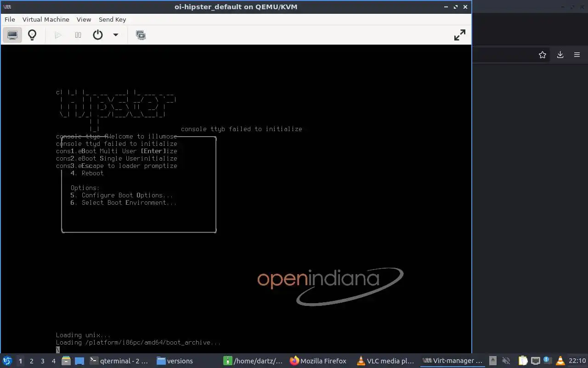
Task: Switch to workspace 2
Action: pos(31,361)
